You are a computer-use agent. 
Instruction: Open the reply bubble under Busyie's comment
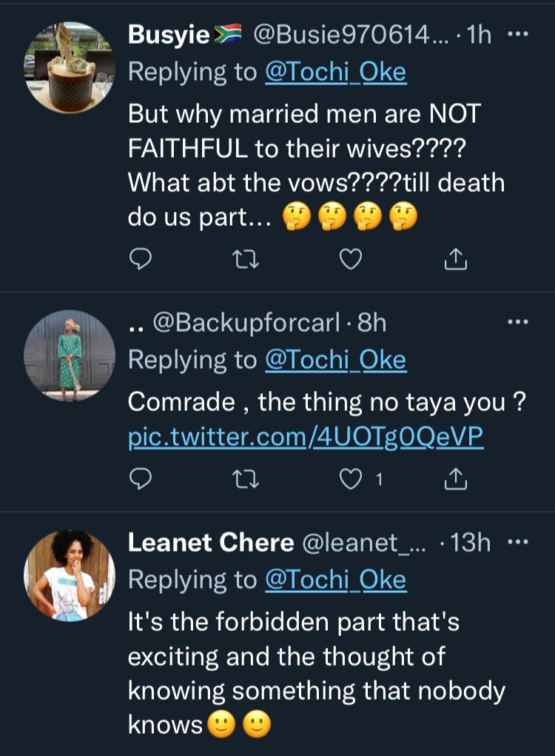click(x=141, y=256)
